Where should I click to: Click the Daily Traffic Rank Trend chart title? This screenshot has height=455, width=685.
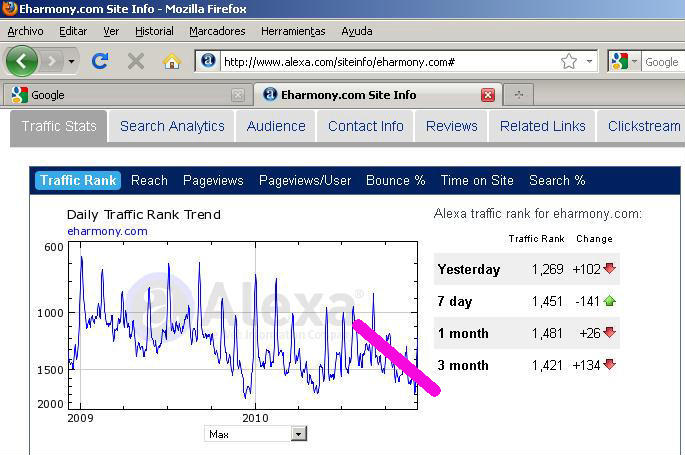click(x=144, y=215)
